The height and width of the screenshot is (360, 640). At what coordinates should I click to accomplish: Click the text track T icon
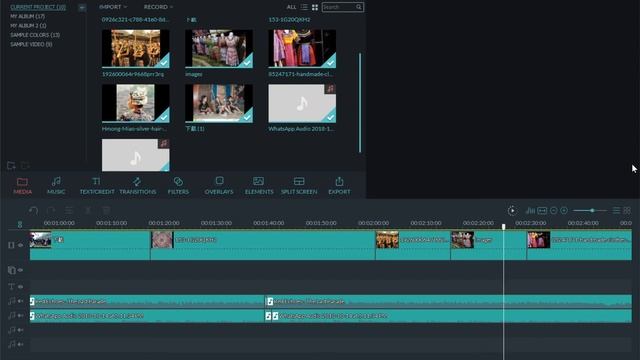[x=11, y=287]
